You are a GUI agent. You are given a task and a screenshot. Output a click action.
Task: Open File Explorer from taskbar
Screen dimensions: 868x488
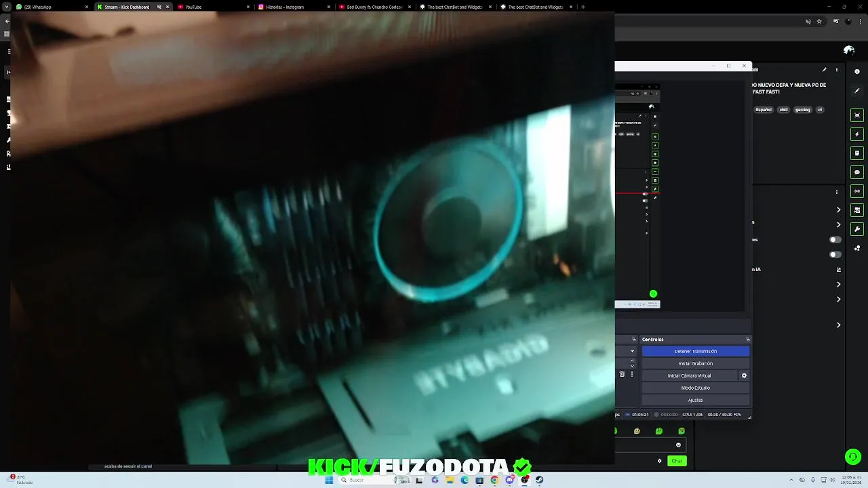[449, 480]
